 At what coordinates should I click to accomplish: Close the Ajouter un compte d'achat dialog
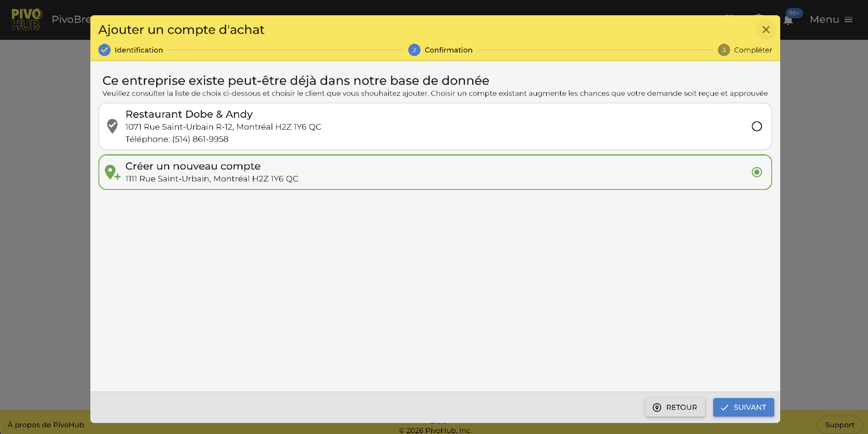click(x=766, y=30)
